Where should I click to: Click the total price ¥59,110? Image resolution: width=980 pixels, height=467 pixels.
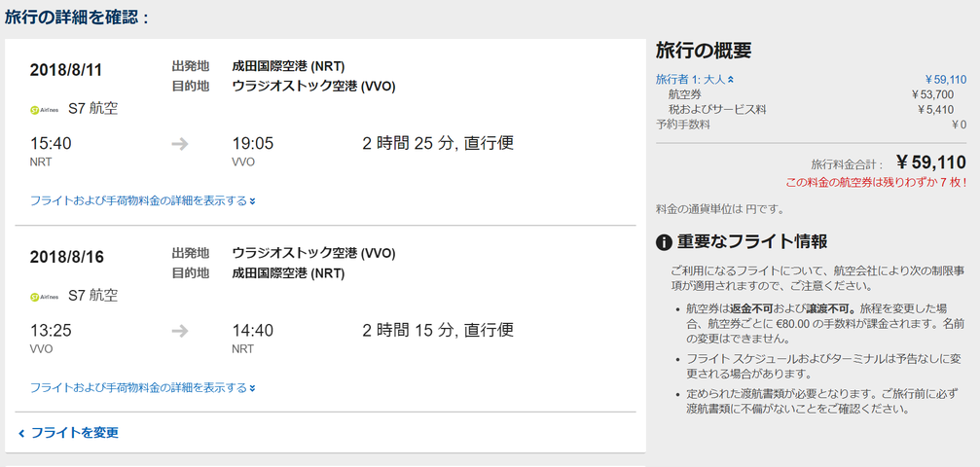931,162
